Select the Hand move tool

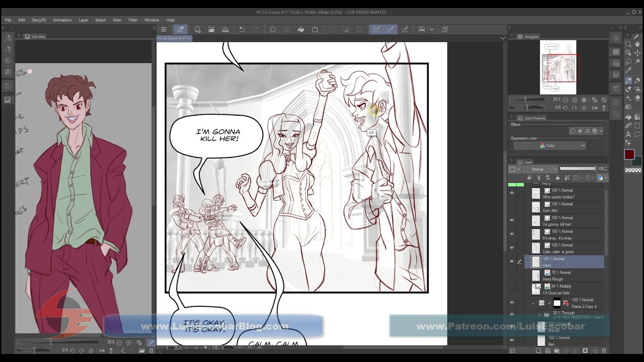[x=637, y=44]
